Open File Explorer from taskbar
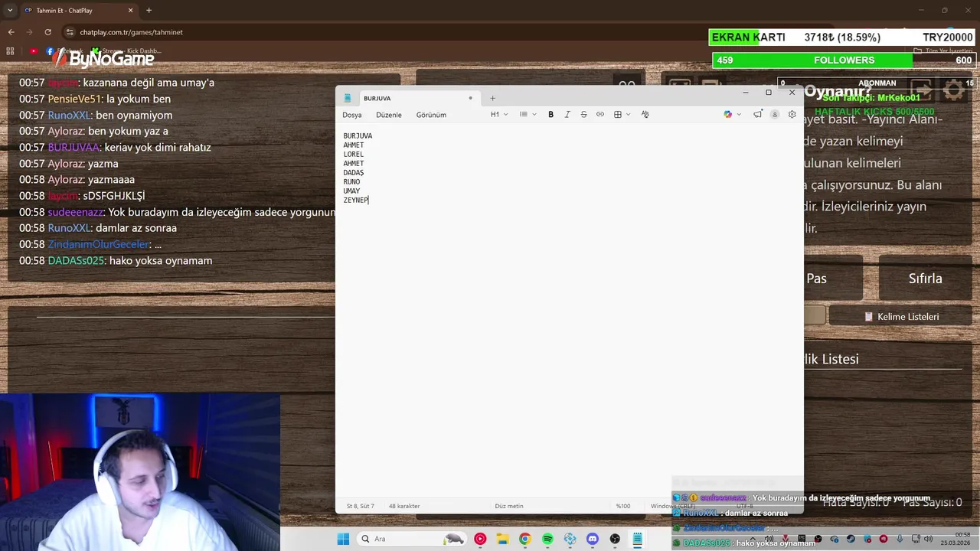980x551 pixels. click(x=502, y=539)
